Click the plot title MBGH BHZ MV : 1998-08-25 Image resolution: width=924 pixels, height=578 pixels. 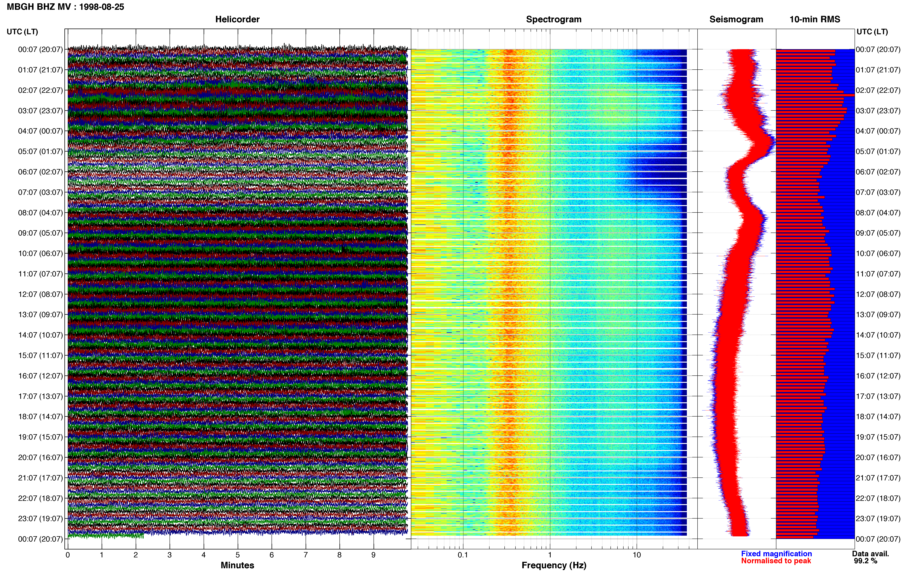(x=65, y=7)
